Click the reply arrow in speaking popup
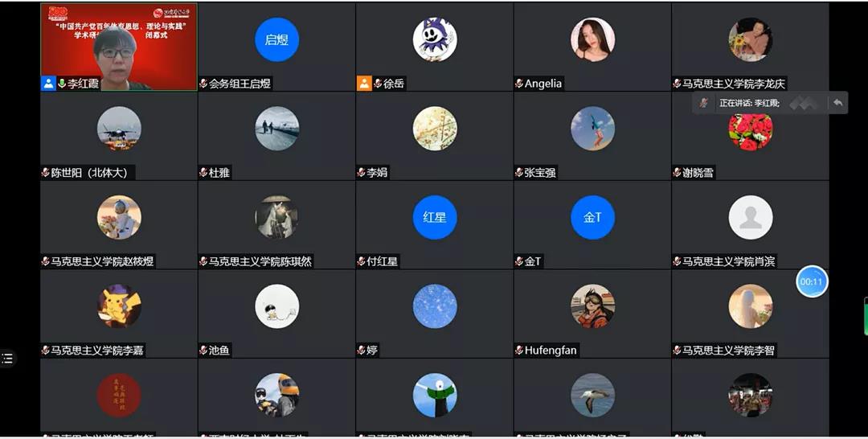Viewport: 868px width, 439px height. [x=837, y=103]
